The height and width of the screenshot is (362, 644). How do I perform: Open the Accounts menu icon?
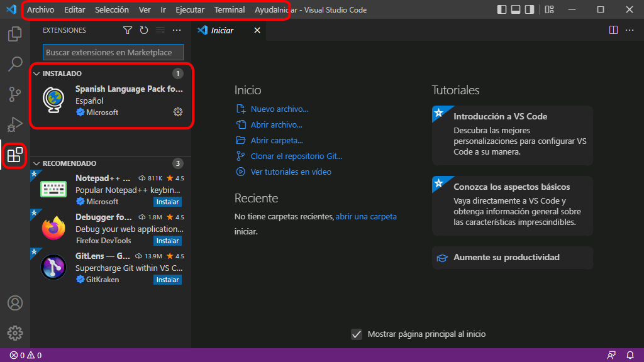pos(15,303)
